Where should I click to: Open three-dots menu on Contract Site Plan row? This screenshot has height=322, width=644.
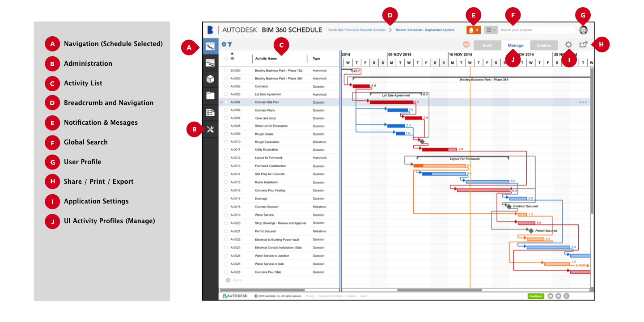pos(583,102)
